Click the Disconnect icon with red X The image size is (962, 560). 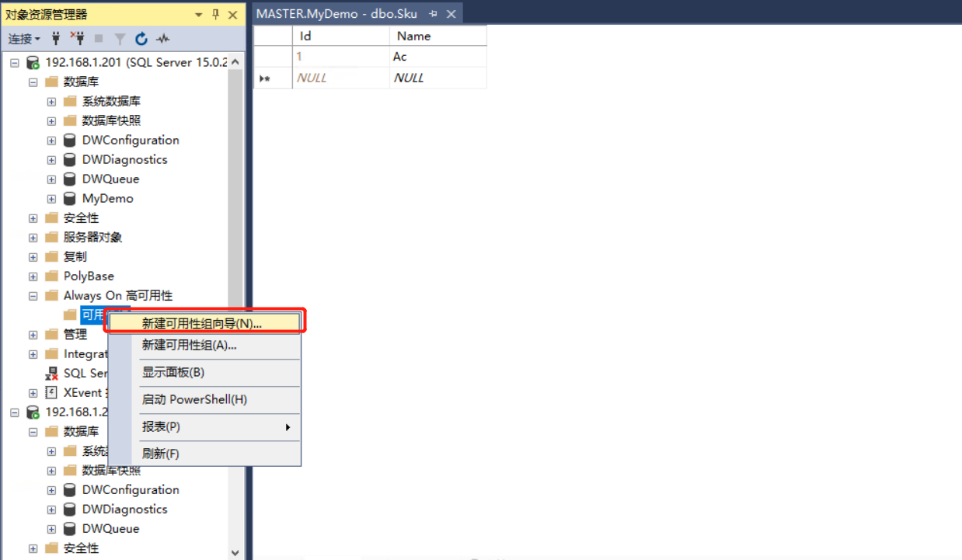coord(77,38)
